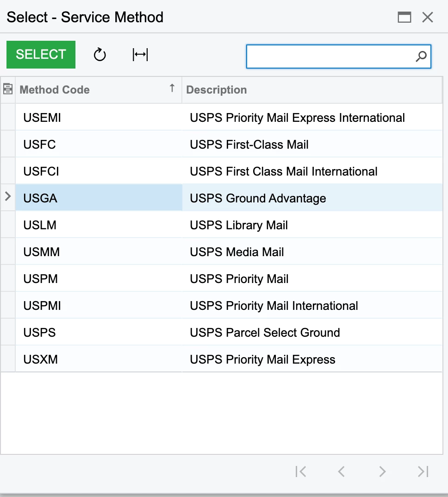Select the USLM method code cell
448x497 pixels.
click(99, 225)
